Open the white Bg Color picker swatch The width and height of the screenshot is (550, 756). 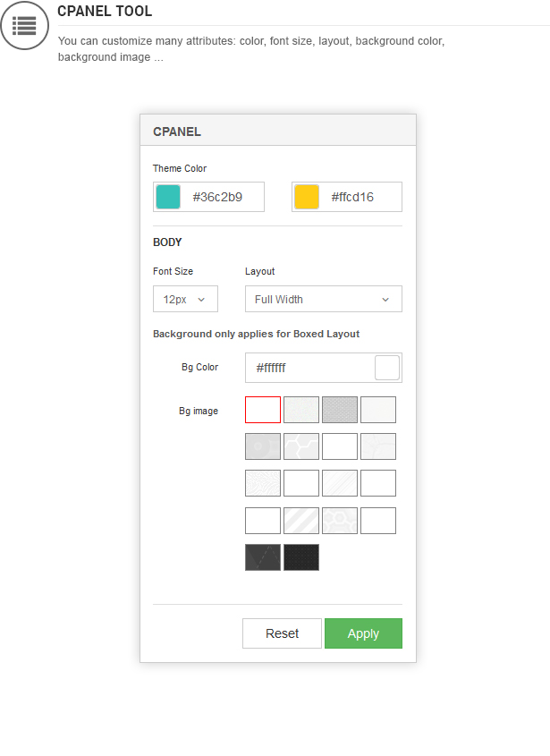click(x=387, y=368)
